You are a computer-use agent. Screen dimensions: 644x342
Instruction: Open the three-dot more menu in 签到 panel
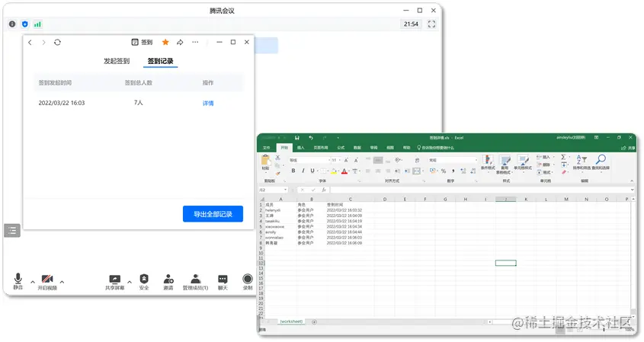coord(195,43)
